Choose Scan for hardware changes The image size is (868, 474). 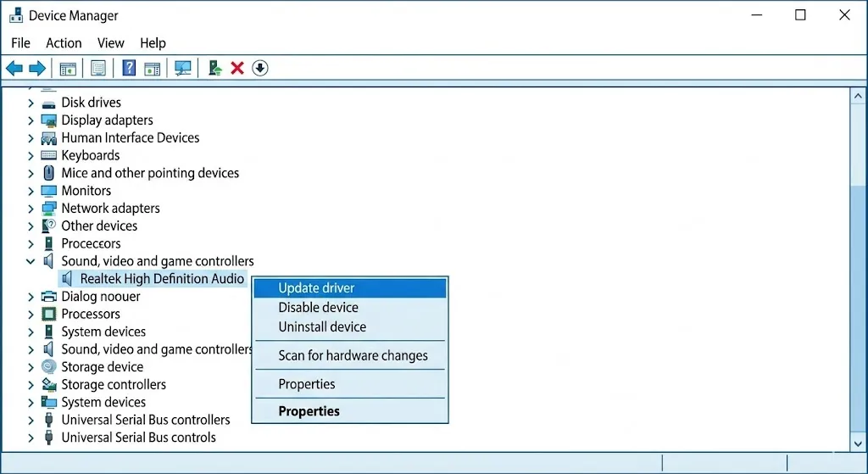click(350, 355)
